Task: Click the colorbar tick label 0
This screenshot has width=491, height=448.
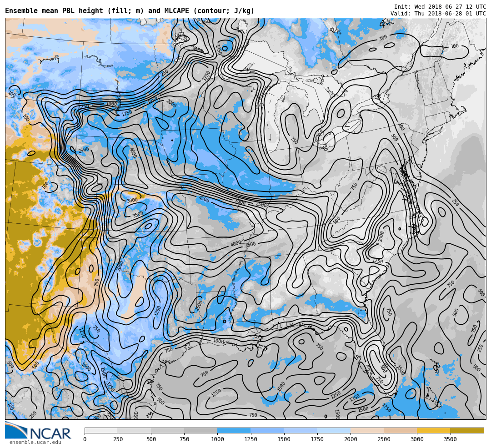Action: pos(85,439)
